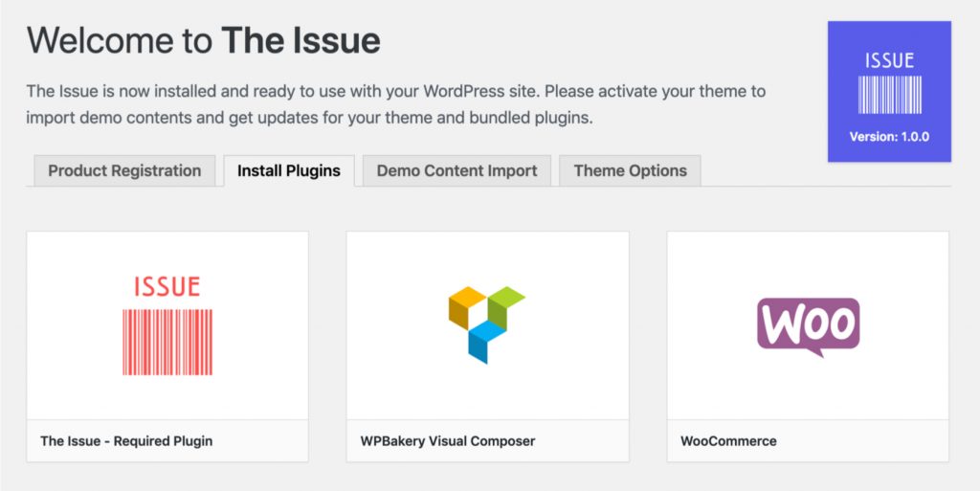Select the WPBakery Visual Composer label
This screenshot has width=980, height=491.
click(448, 441)
